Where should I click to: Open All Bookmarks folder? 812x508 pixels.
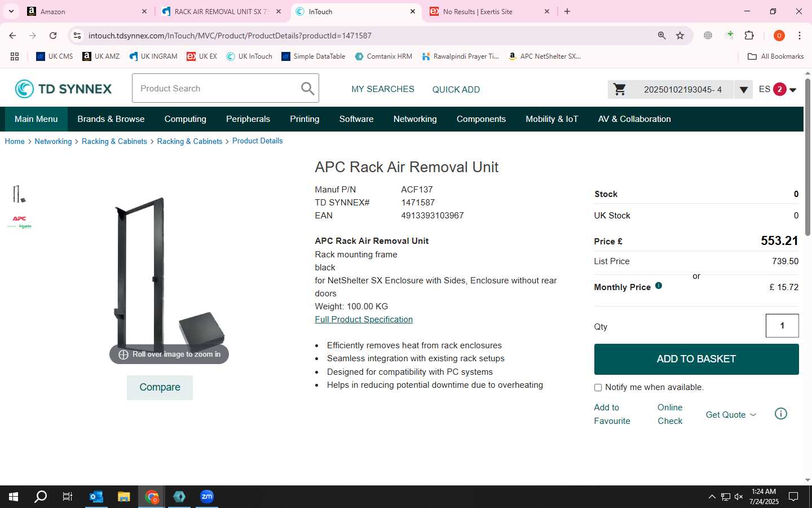coord(775,56)
